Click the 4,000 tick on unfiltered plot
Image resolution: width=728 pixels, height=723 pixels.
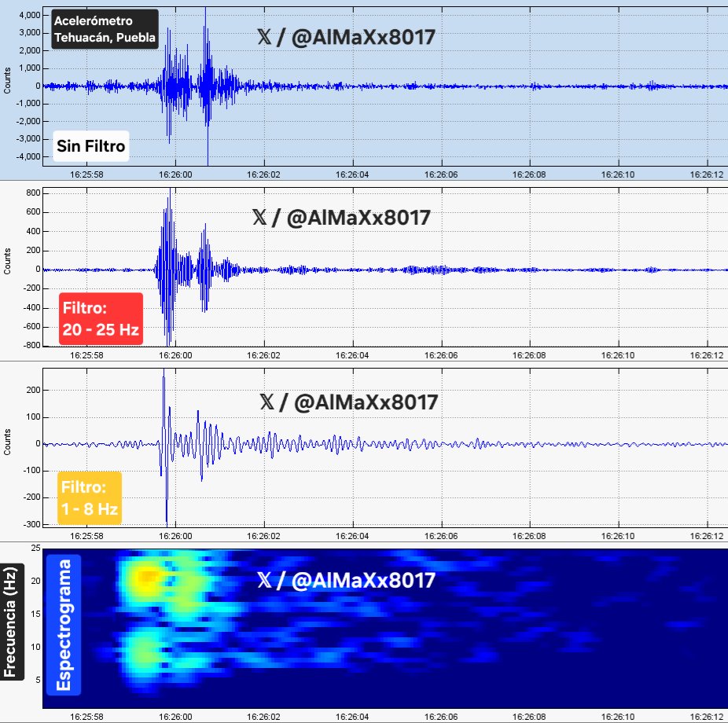coord(30,15)
